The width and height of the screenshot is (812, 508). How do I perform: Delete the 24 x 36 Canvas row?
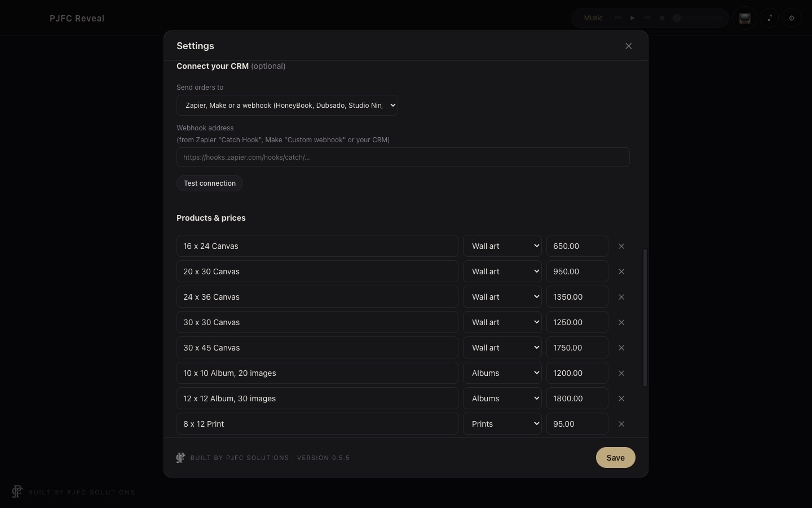(621, 297)
